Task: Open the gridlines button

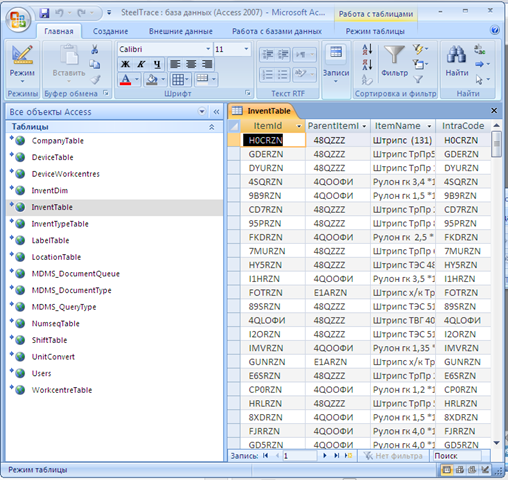Action: coord(180,80)
